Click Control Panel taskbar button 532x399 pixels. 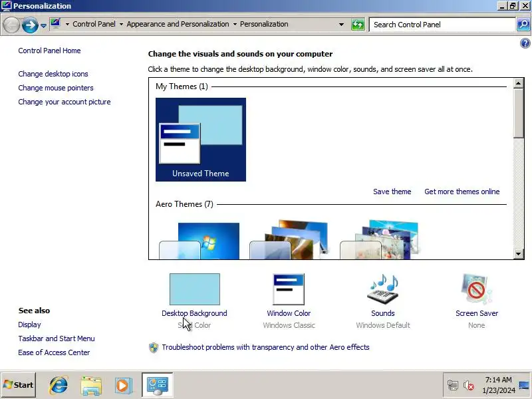point(158,385)
